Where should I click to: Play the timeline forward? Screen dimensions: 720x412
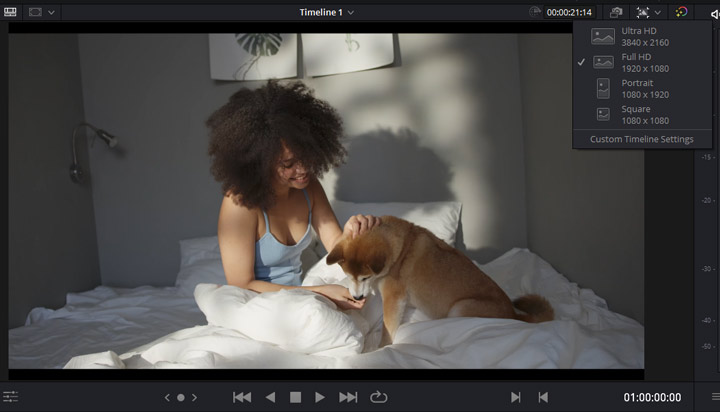click(x=320, y=397)
